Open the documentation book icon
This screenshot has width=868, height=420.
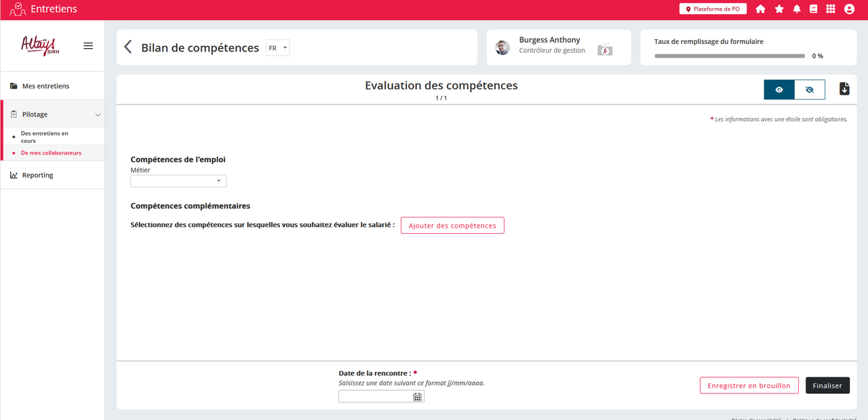click(814, 9)
